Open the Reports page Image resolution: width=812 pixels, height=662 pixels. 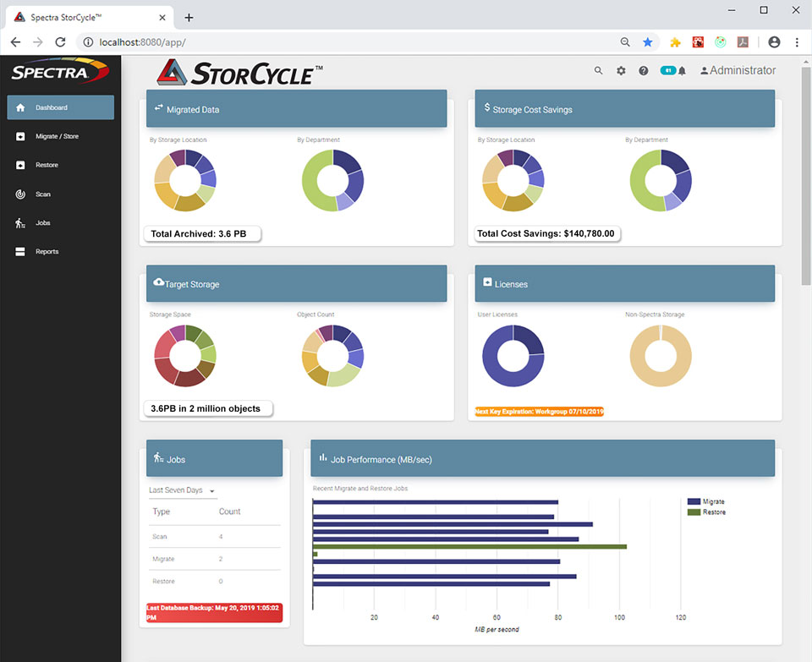click(x=61, y=252)
